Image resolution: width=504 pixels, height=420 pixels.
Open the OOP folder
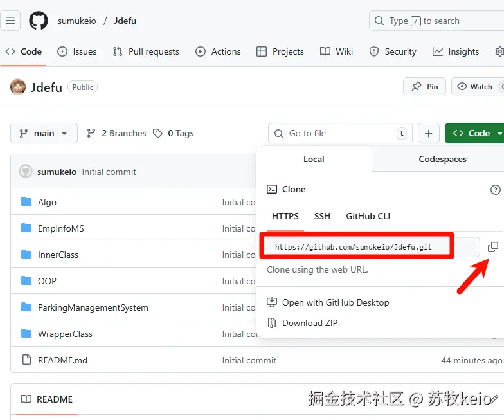tap(47, 281)
